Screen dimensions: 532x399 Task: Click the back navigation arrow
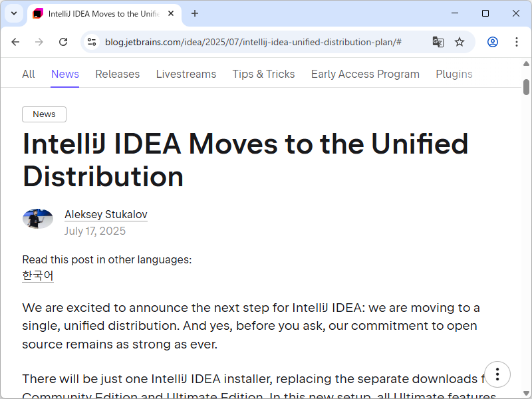pyautogui.click(x=15, y=42)
